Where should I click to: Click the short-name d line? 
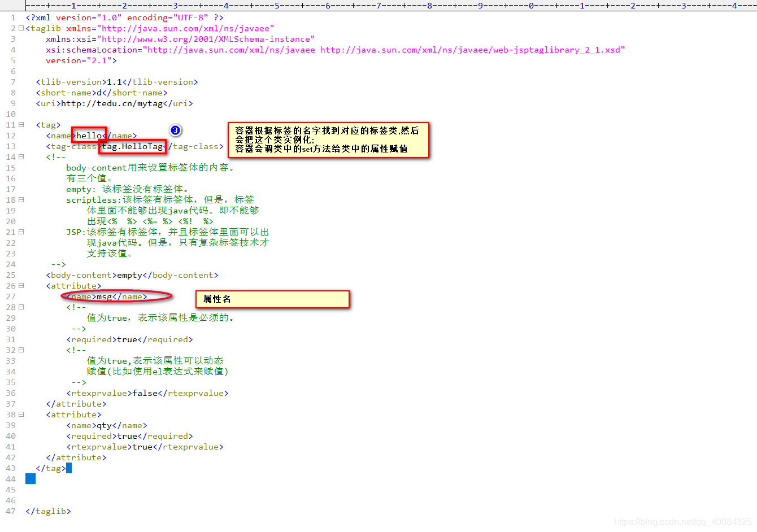(102, 93)
